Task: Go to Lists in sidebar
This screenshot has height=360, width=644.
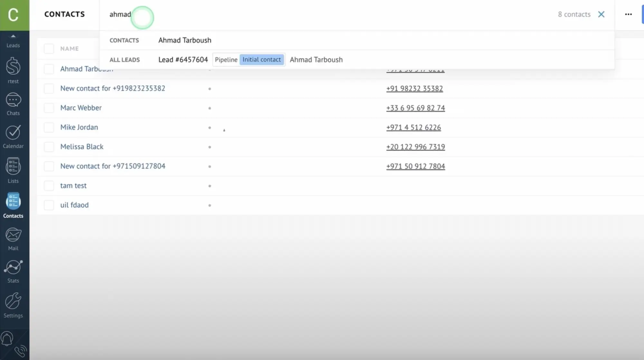Action: [13, 170]
